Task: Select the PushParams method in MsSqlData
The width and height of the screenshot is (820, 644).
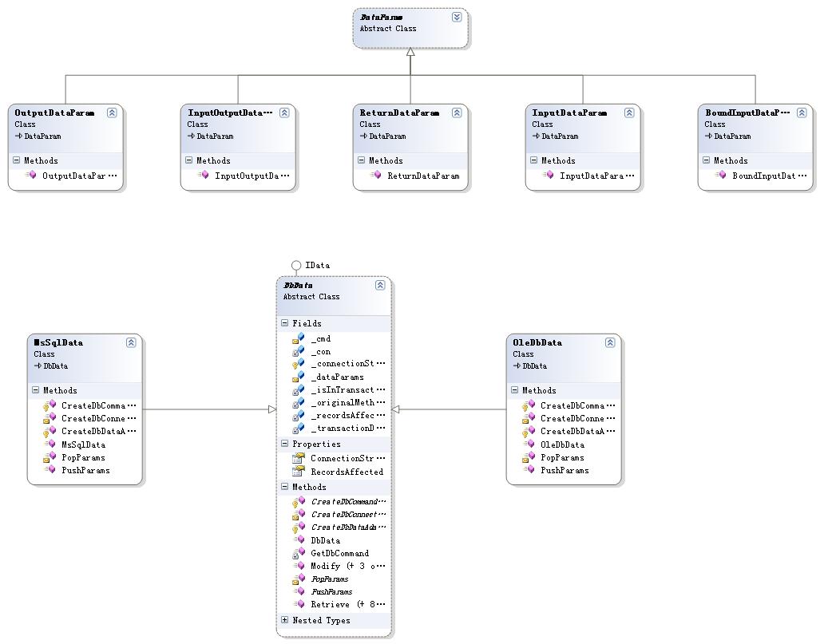Action: pyautogui.click(x=85, y=470)
